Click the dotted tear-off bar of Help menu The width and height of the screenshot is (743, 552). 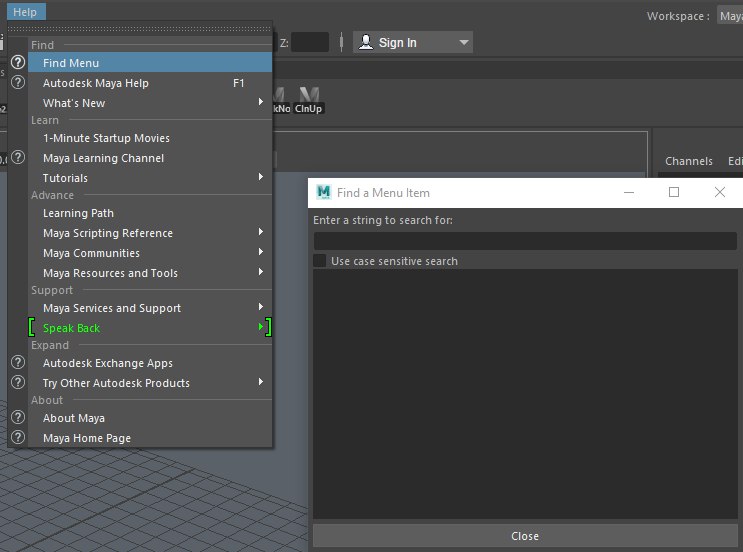(x=140, y=29)
